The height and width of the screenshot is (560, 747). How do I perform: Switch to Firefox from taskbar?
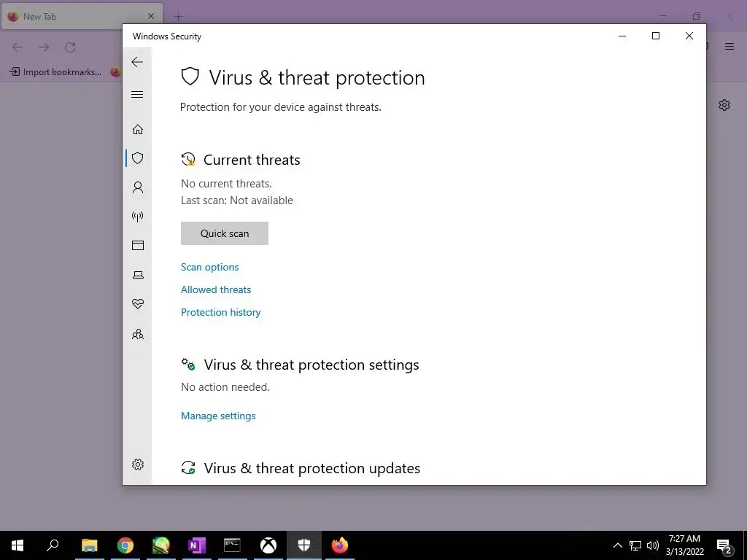tap(340, 545)
